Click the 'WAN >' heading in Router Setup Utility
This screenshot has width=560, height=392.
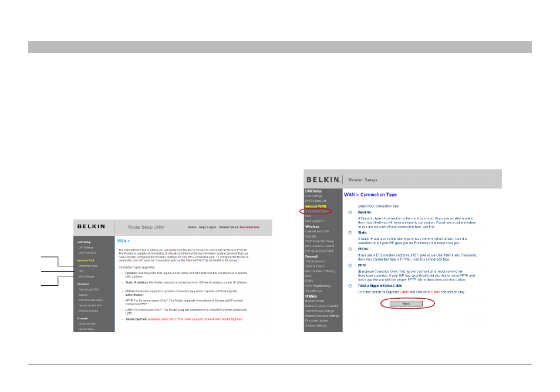pyautogui.click(x=124, y=241)
